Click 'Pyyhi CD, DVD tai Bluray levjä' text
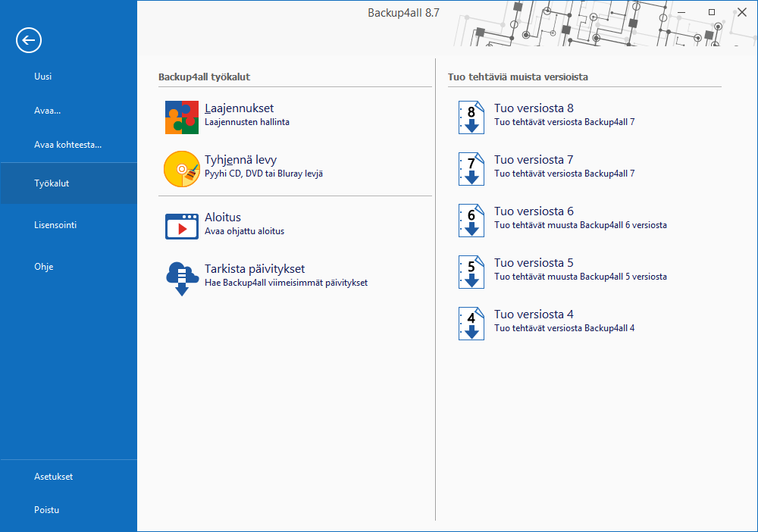Screen dimensions: 758x532 coord(264,174)
